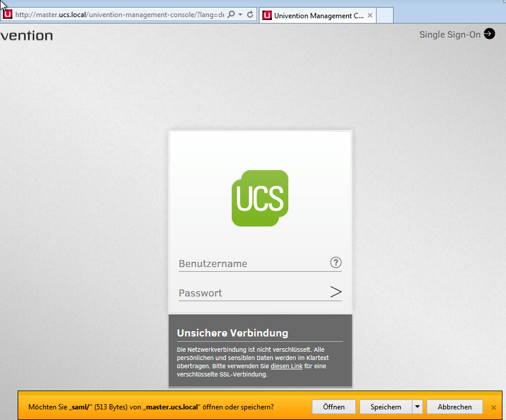Close the Univention Management Console tab
Screen dimensions: 506x420
(370, 16)
